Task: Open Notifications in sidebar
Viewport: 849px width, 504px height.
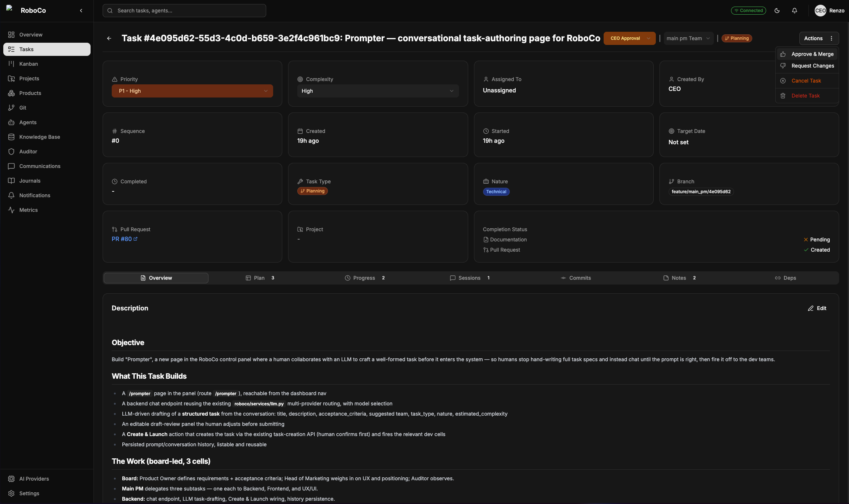Action: pos(47,195)
